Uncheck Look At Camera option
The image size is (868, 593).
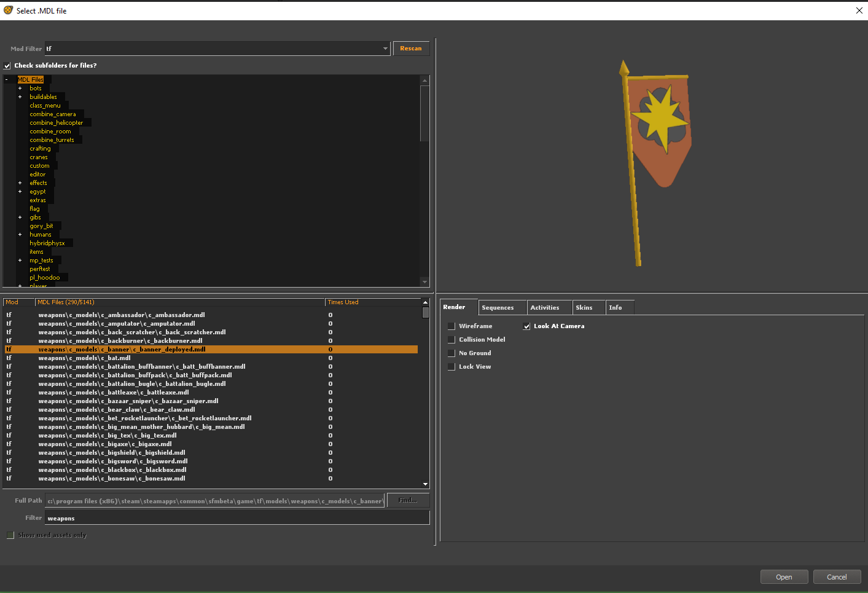tap(526, 326)
